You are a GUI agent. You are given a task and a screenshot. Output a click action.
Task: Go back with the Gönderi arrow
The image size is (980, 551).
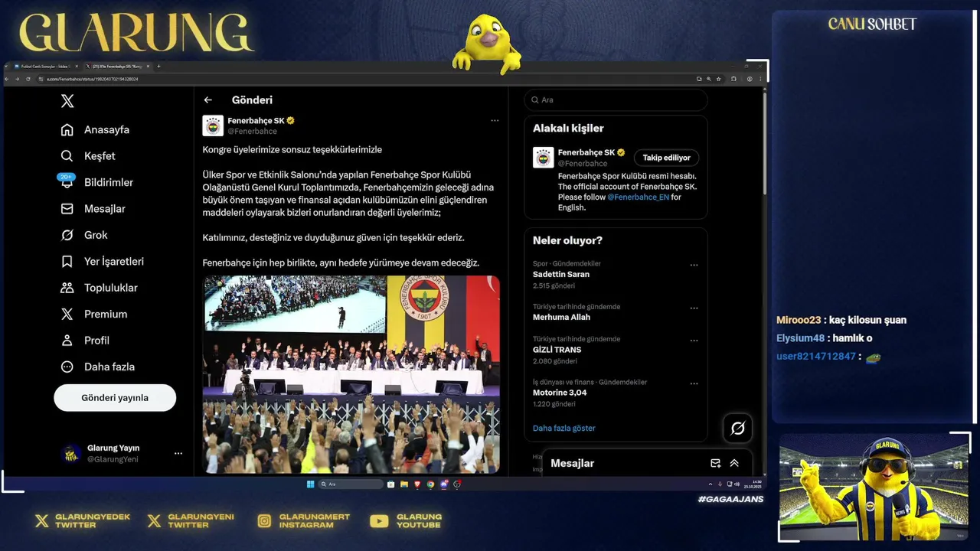207,100
